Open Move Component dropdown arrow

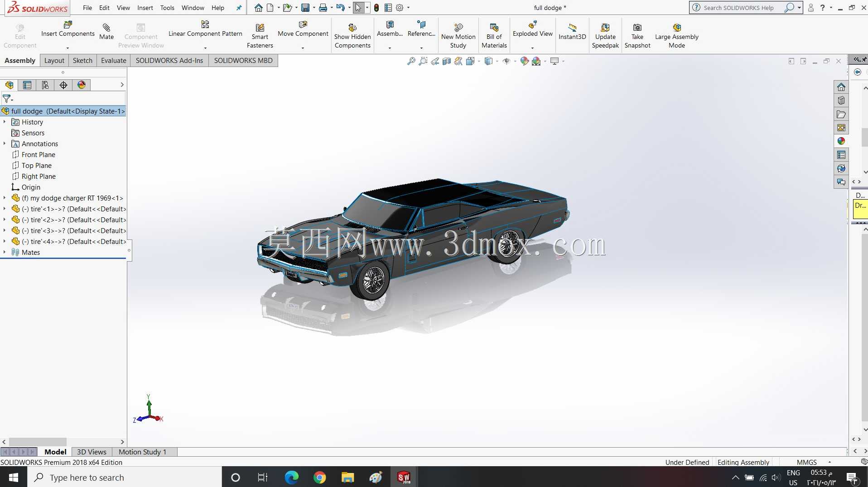(x=303, y=48)
